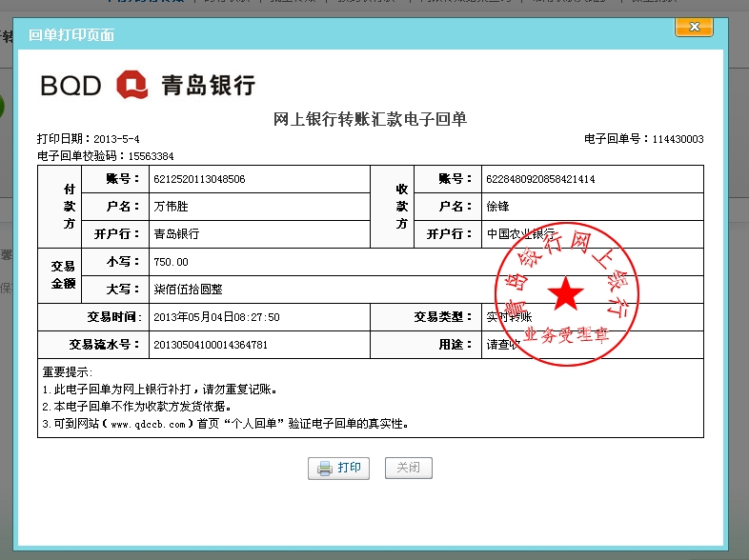Screen dimensions: 749x560
Task: Click the 重要提示 heading
Action: tap(68, 372)
